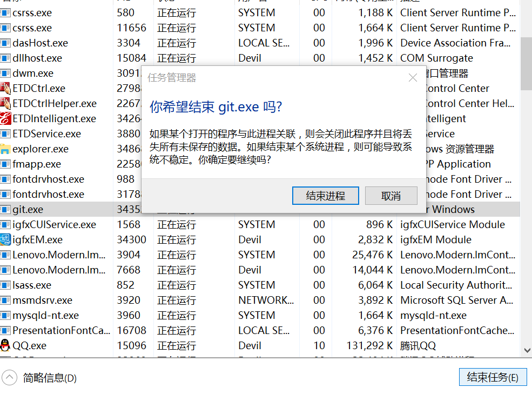Screen dimensions: 532x394
Task: Select the git.exe process row
Action: pyautogui.click(x=260, y=209)
